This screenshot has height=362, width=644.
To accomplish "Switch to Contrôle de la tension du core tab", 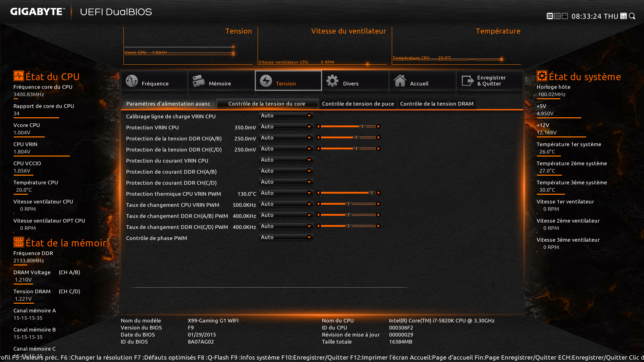I will point(267,104).
